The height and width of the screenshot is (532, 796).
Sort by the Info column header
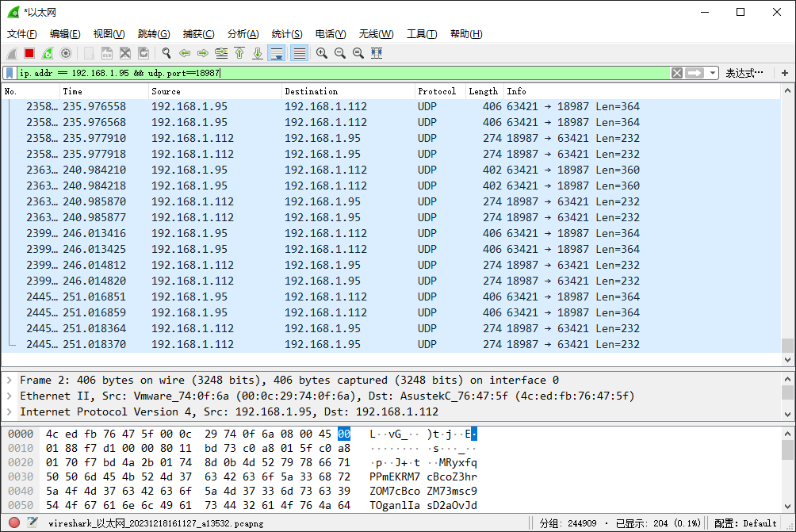642,91
